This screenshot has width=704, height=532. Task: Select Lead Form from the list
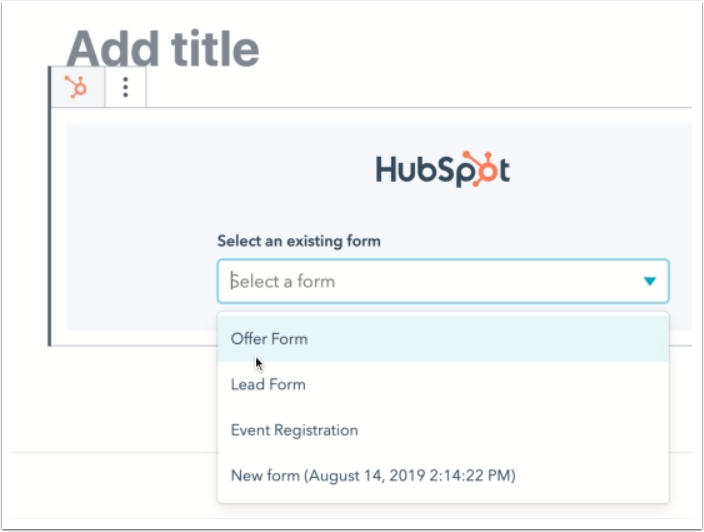pos(268,385)
